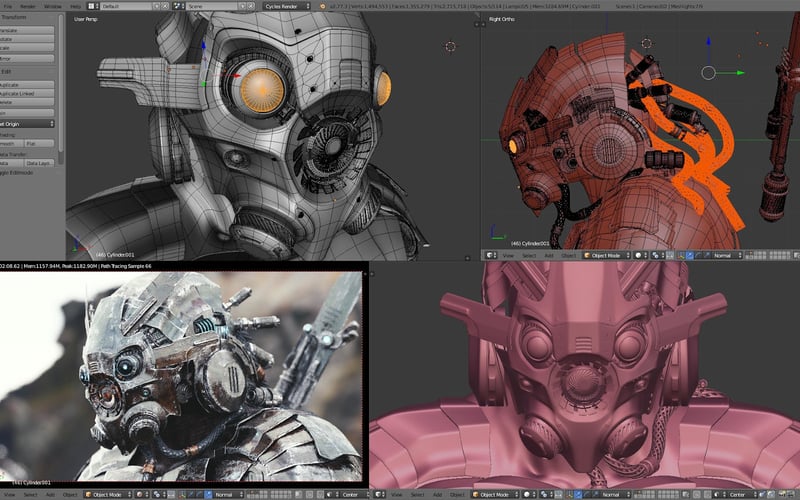
Task: Open Normal orientation dropdown in bottom-right viewport
Action: (616, 494)
